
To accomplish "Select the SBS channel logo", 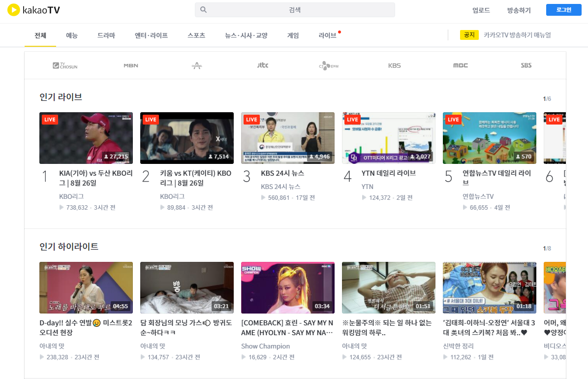I will (526, 65).
